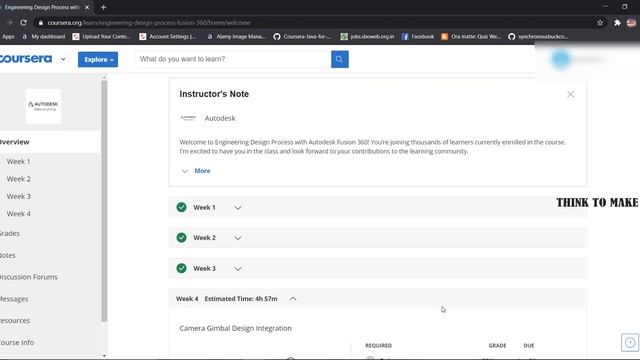
Task: Click the search magnifier button
Action: point(340,59)
